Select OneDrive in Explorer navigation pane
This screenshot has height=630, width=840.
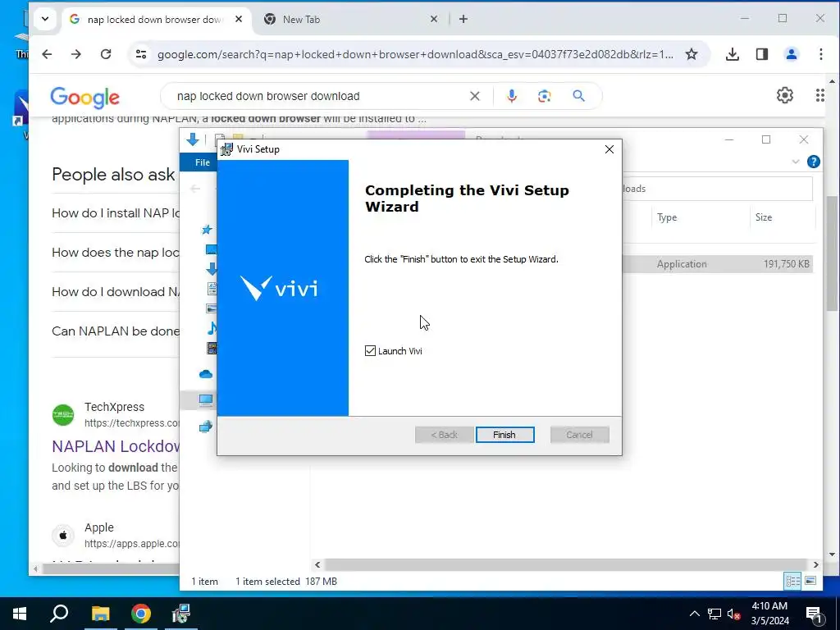(206, 374)
